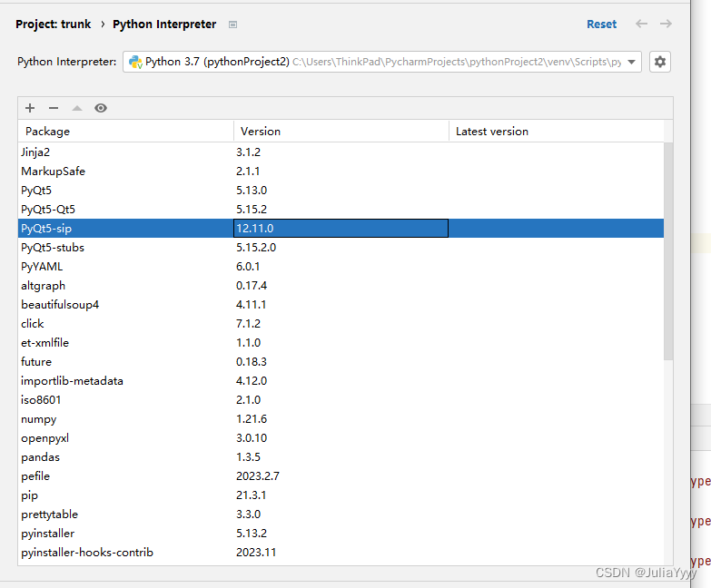Select the MarkupSafe package row
The height and width of the screenshot is (588, 711).
[341, 171]
